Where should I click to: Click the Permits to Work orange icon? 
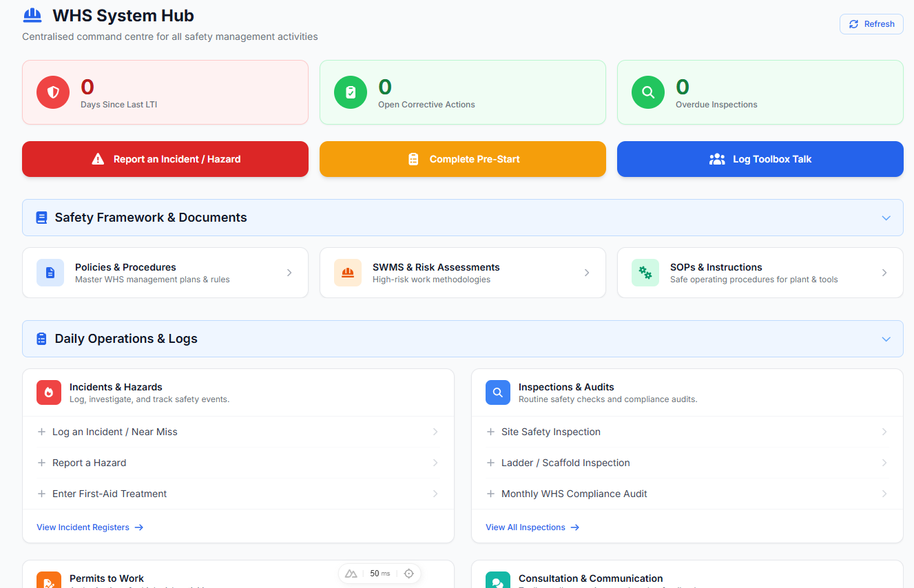[48, 581]
